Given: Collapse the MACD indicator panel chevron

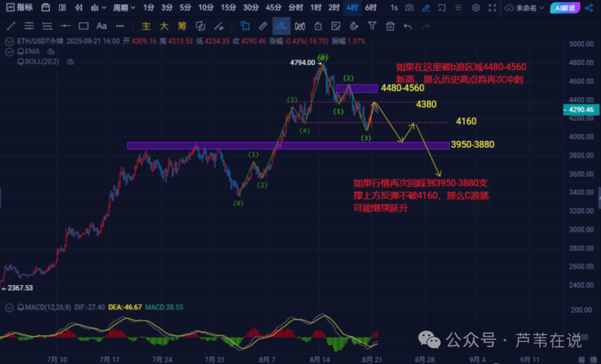Looking at the screenshot, I should pos(9,307).
